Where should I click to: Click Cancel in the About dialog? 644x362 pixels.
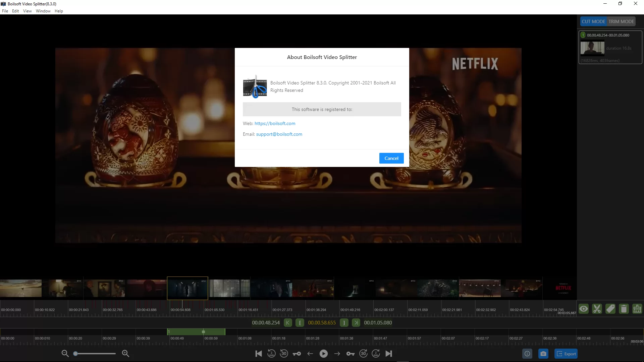coord(391,158)
